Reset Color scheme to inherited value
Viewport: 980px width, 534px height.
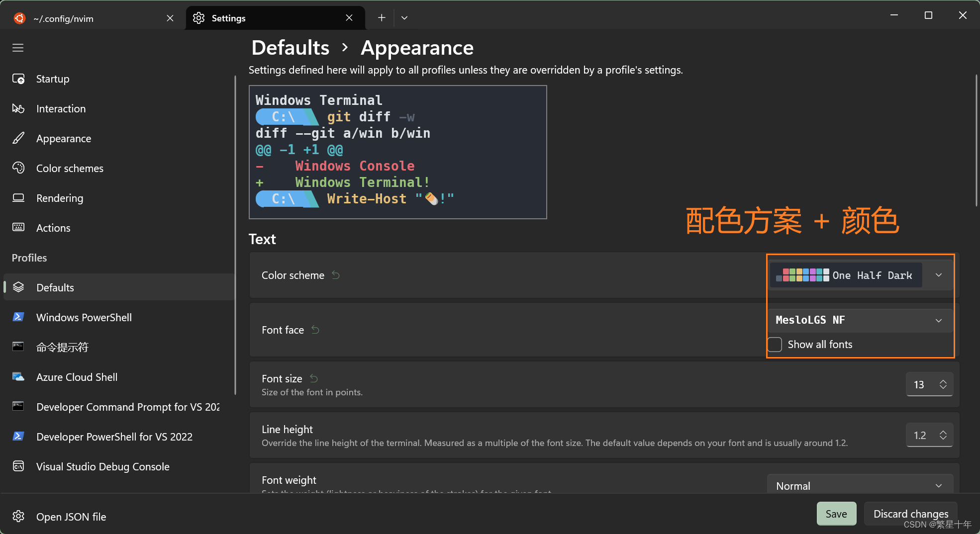tap(336, 275)
